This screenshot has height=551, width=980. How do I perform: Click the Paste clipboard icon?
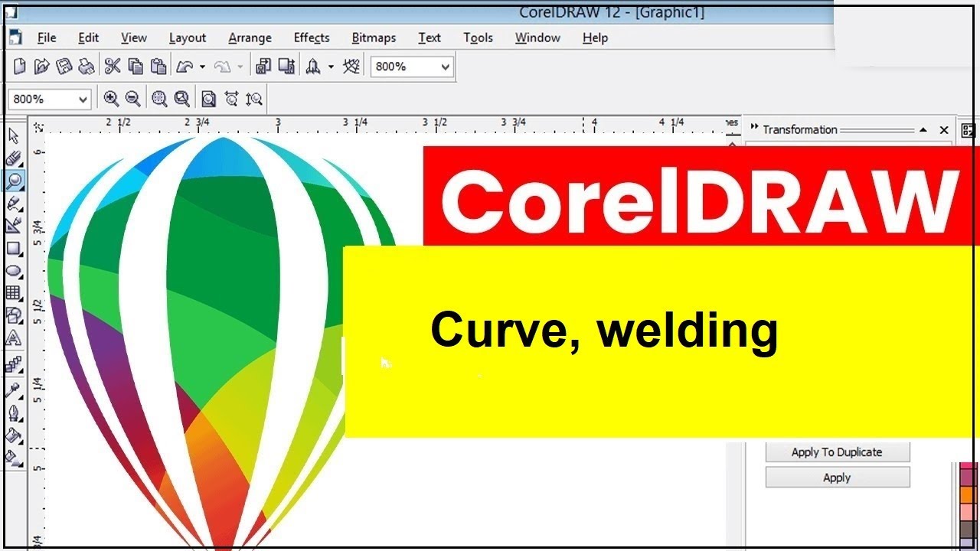tap(158, 67)
